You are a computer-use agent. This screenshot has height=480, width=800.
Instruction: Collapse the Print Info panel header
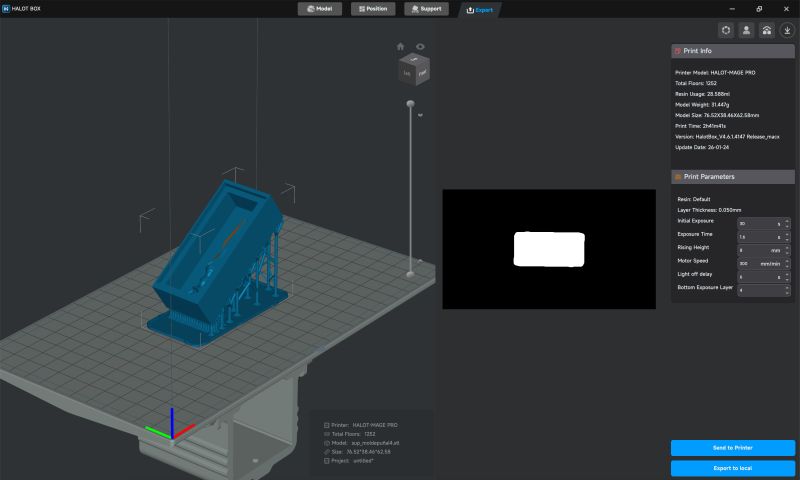(733, 51)
